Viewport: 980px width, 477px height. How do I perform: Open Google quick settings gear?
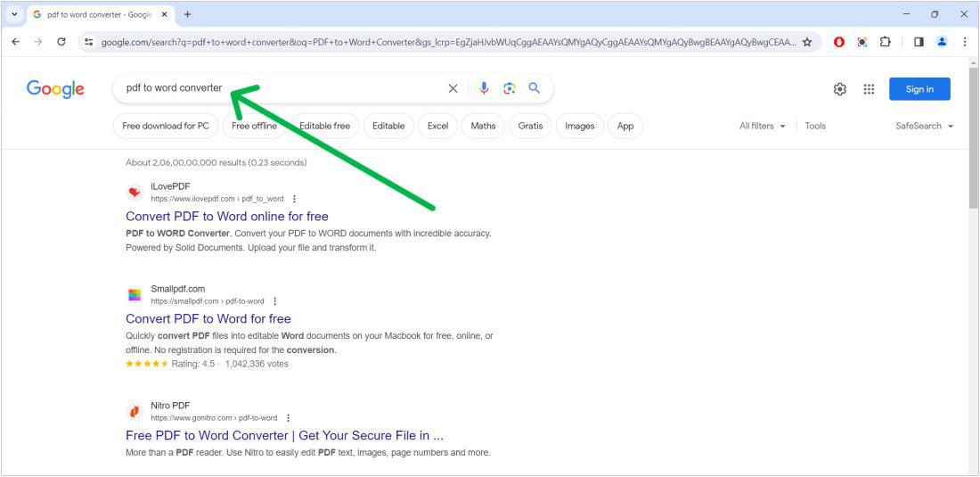[x=840, y=89]
